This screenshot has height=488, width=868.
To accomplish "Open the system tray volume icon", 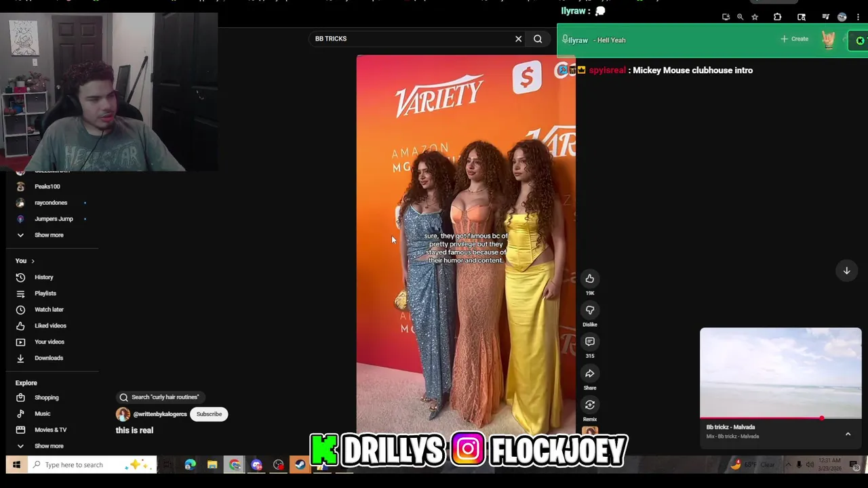I will [810, 465].
